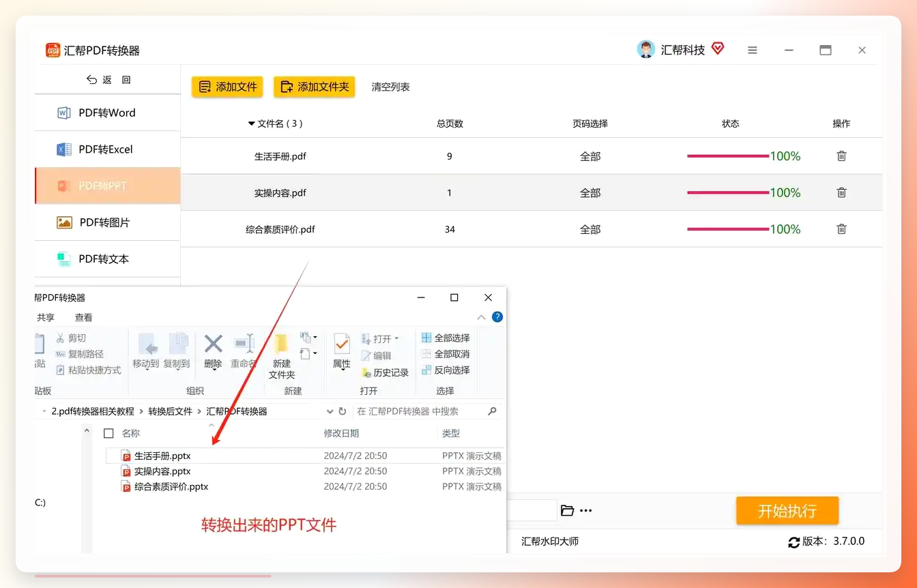The width and height of the screenshot is (917, 588).
Task: Go back using the 返回 button
Action: click(x=108, y=80)
